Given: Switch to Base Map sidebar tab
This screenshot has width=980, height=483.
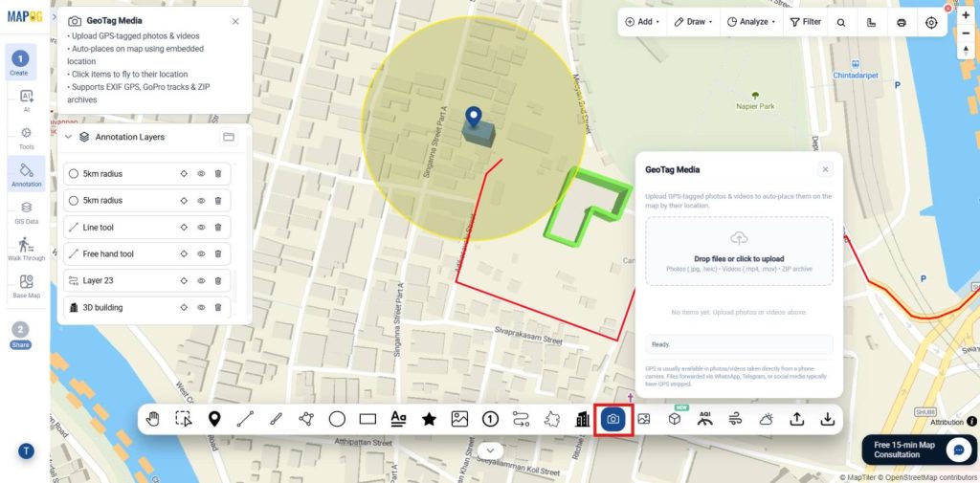Looking at the screenshot, I should pyautogui.click(x=26, y=287).
